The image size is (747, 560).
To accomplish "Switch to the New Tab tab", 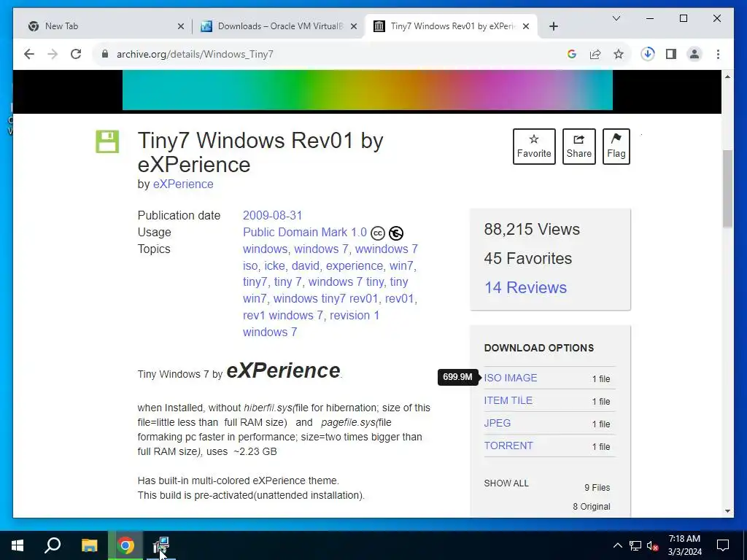I will tap(106, 26).
